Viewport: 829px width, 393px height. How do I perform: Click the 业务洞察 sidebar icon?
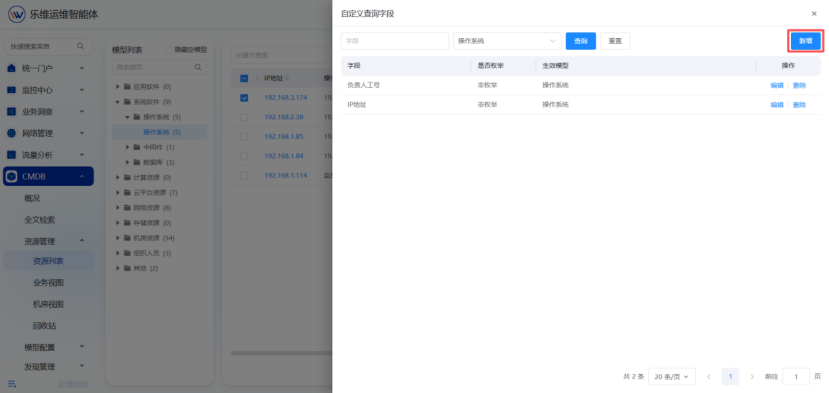(12, 112)
